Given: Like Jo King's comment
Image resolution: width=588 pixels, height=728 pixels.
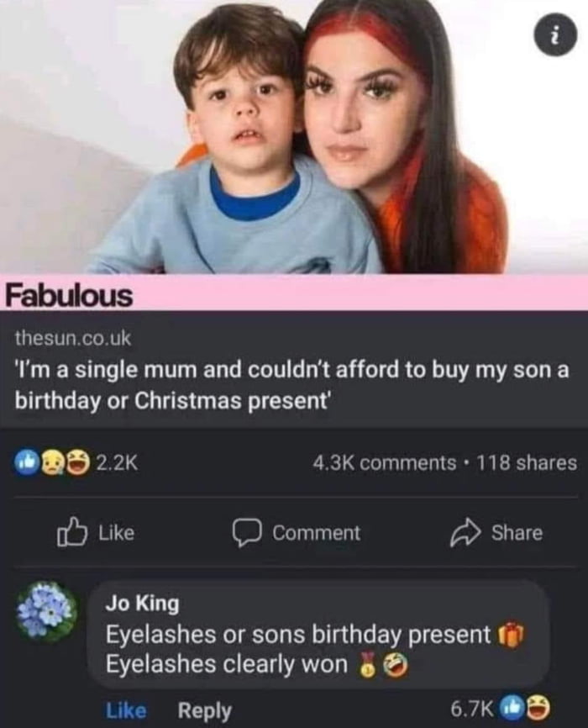Looking at the screenshot, I should click(x=126, y=710).
